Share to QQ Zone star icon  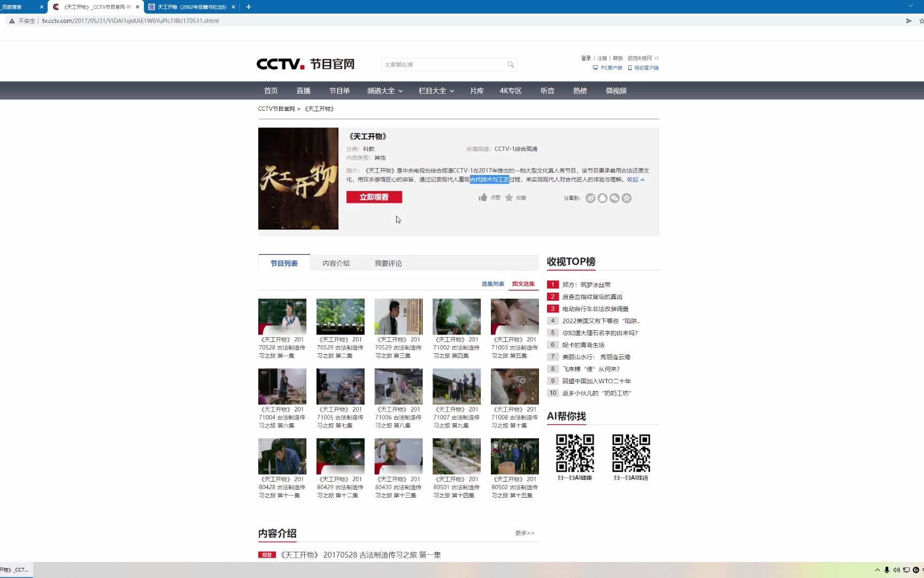click(x=627, y=198)
